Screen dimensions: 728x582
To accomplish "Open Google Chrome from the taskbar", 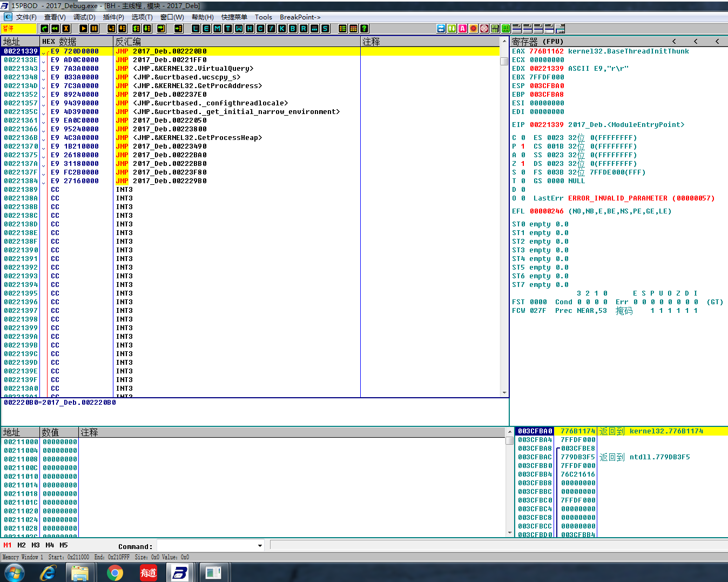I will [114, 572].
